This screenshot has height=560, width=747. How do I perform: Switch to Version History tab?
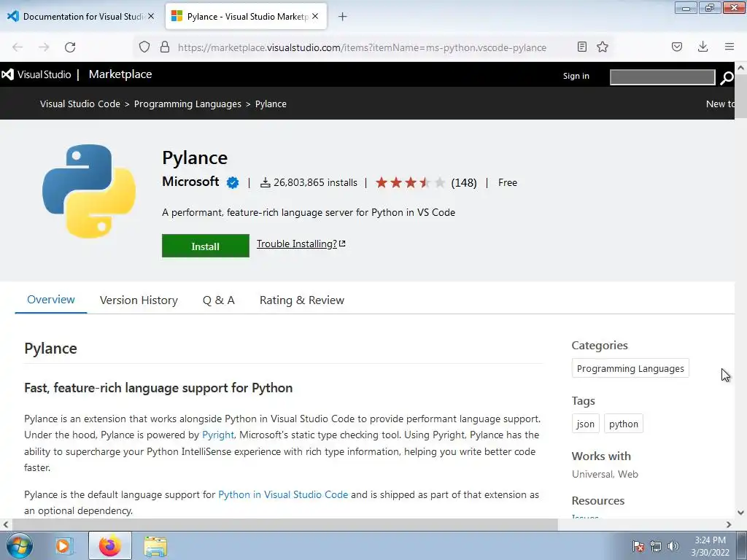(139, 300)
